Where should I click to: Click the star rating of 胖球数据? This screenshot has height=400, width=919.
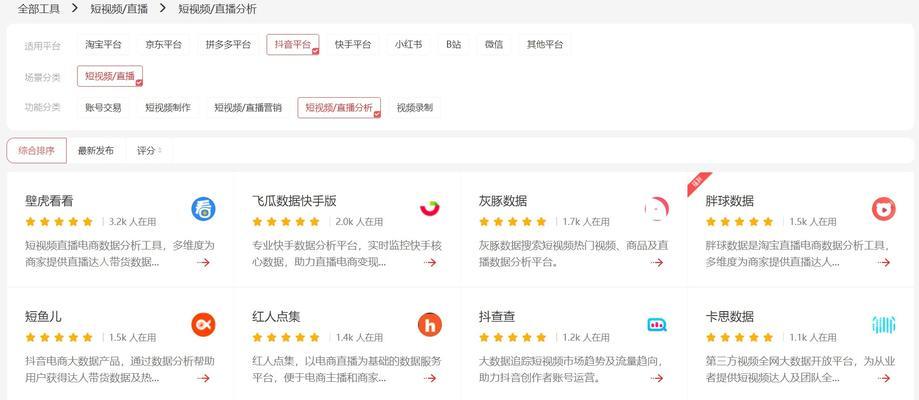(x=740, y=222)
